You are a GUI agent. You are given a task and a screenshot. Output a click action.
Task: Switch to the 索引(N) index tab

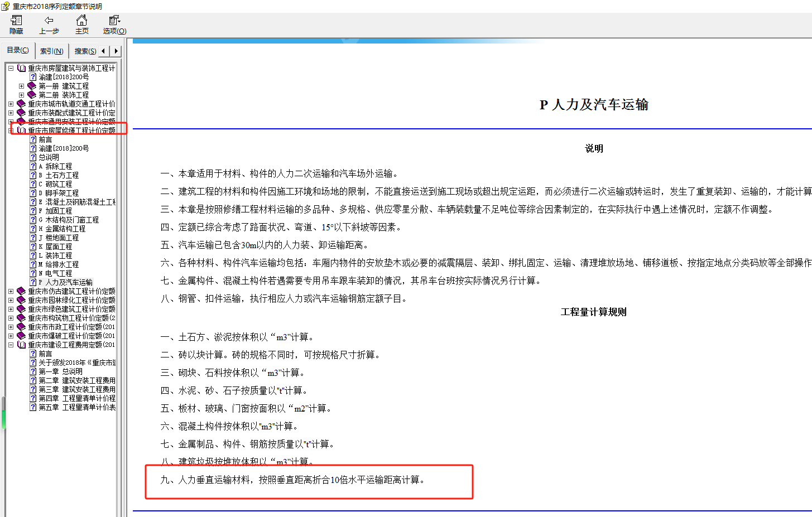pyautogui.click(x=51, y=51)
